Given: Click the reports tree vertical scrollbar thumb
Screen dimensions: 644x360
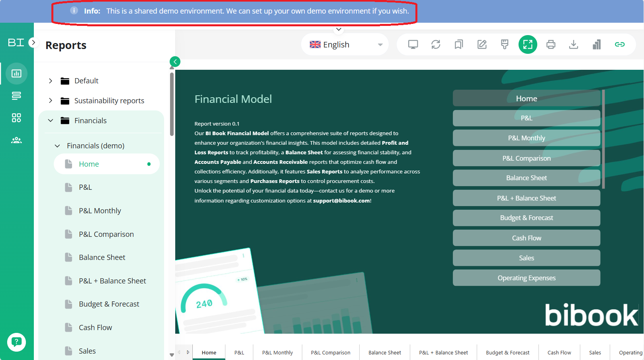Looking at the screenshot, I should (172, 104).
